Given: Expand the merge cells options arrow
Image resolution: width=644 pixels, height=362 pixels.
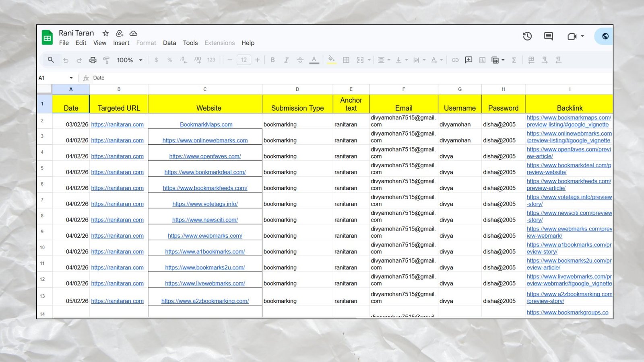Looking at the screenshot, I should 369,60.
